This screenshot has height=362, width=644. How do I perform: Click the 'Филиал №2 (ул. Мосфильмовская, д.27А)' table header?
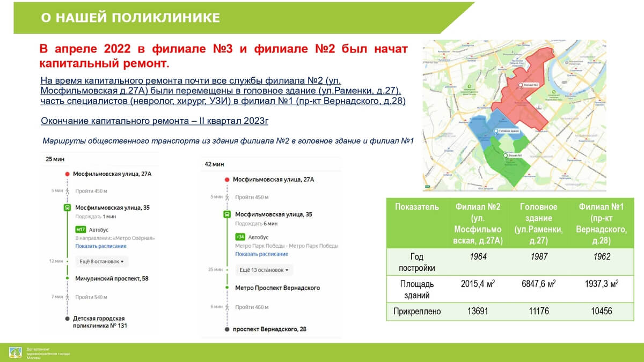pos(478,224)
